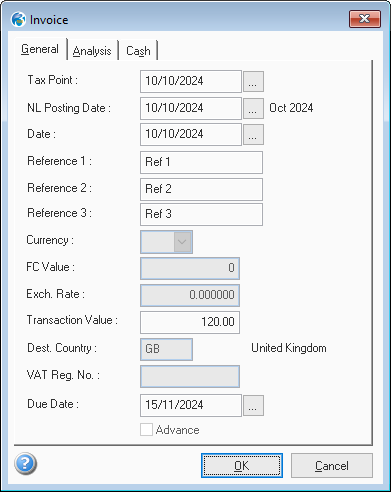The height and width of the screenshot is (492, 391).
Task: Open date picker beside Date field
Action: click(x=253, y=134)
